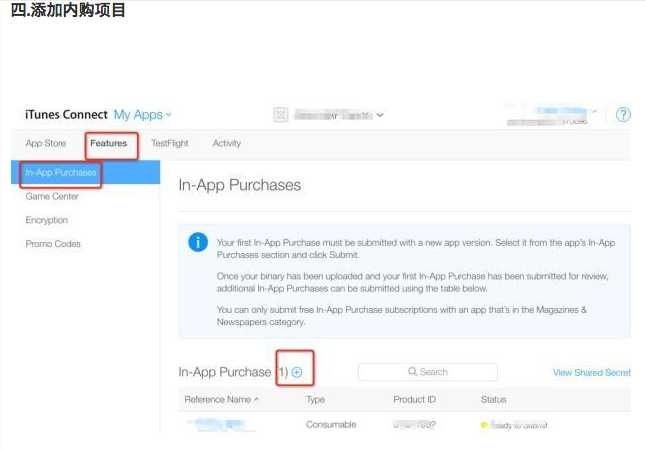Viewport: 646px width, 450px height.
Task: Select Encryption in the sidebar
Action: click(x=47, y=220)
